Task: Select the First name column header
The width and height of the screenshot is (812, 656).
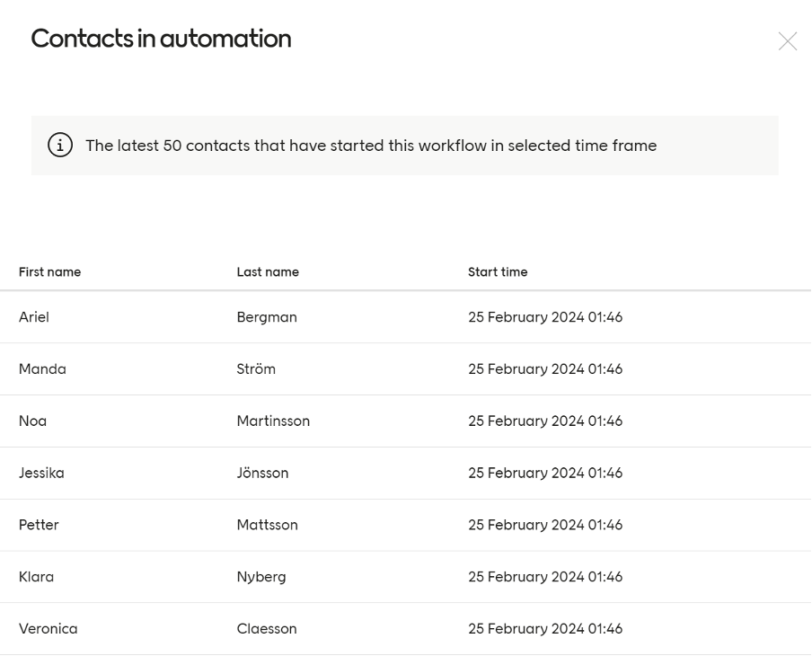Action: pos(49,271)
